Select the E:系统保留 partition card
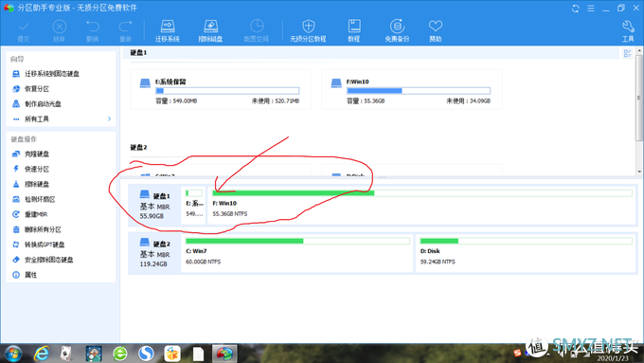 221,89
